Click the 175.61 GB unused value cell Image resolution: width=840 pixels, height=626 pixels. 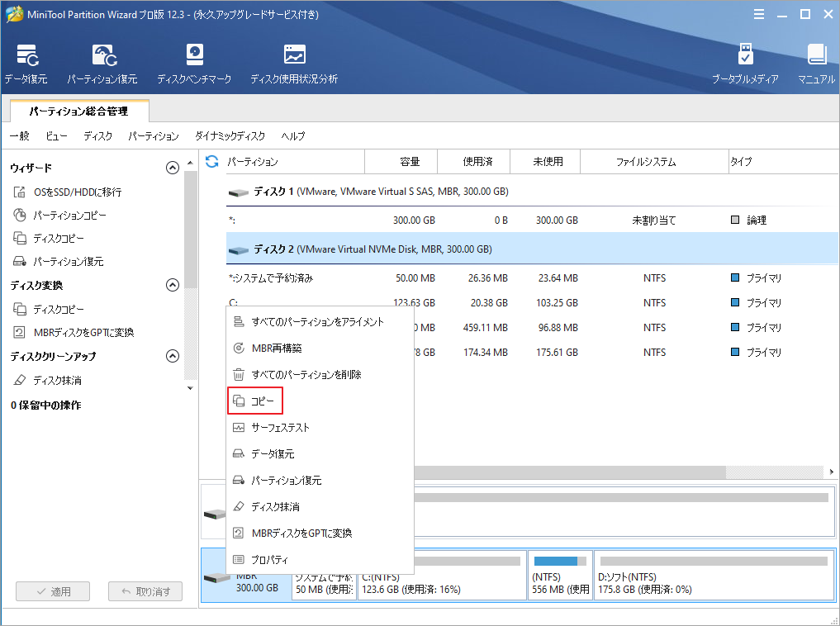coord(557,353)
